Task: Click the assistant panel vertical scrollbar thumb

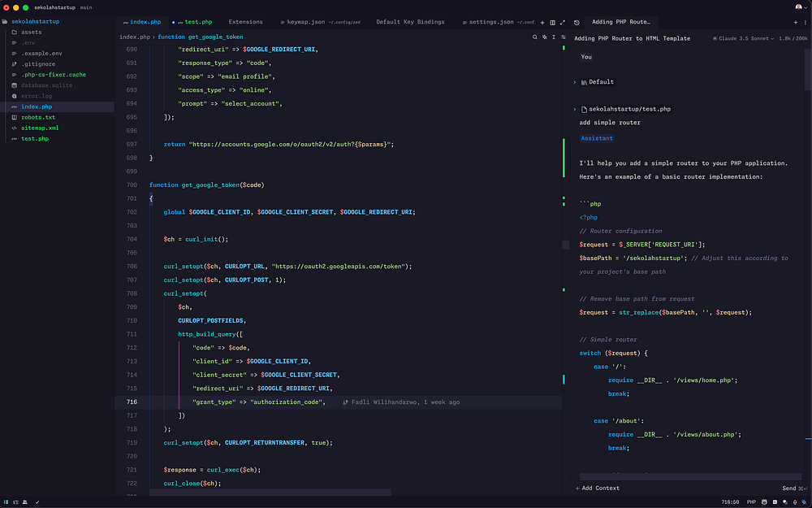Action: coord(808,69)
